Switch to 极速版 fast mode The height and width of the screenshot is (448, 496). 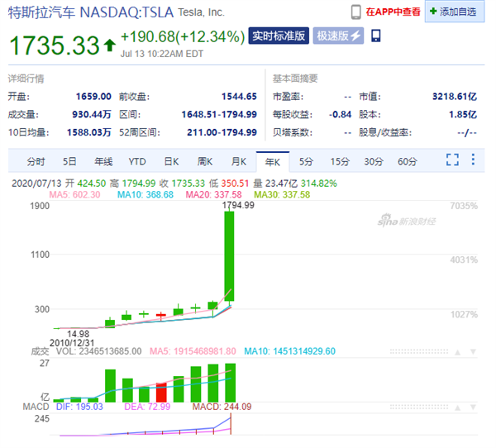pyautogui.click(x=338, y=36)
